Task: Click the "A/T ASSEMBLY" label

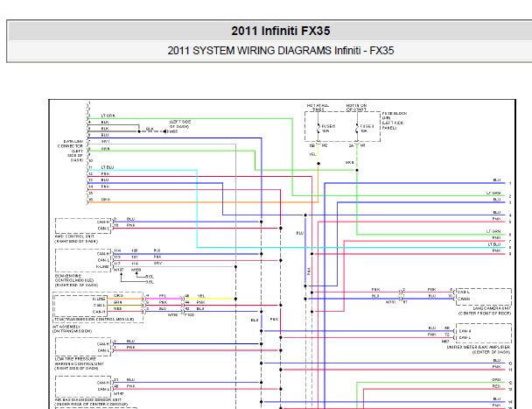Action: pos(66,327)
